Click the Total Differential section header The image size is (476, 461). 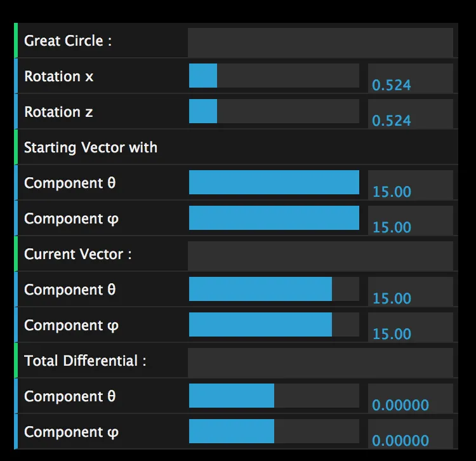pos(85,361)
